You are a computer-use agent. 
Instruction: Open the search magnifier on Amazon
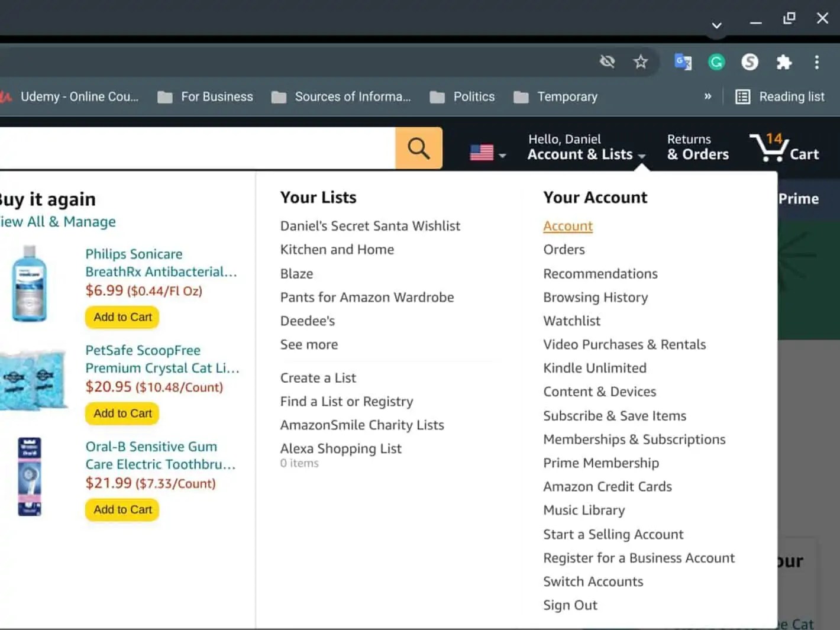click(x=419, y=148)
